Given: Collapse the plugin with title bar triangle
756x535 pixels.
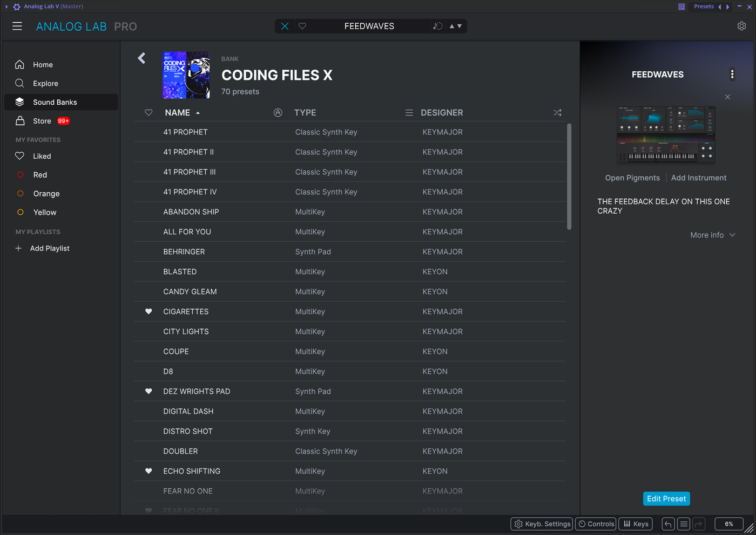Looking at the screenshot, I should click(6, 6).
